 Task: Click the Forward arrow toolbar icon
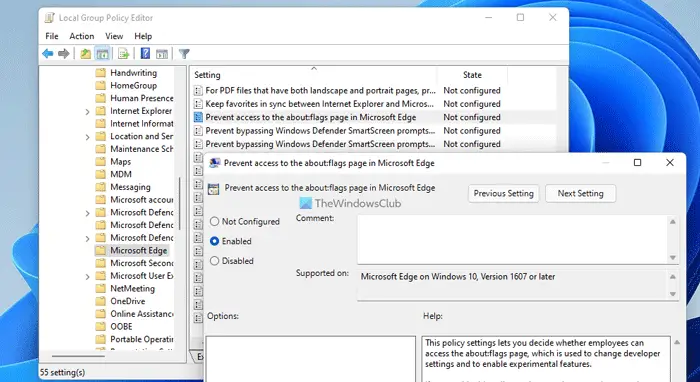coord(64,54)
